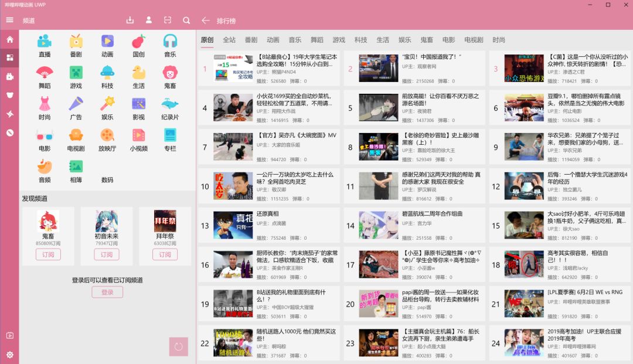Open the downloads icon in header
Image resolution: width=633 pixels, height=364 pixels.
pos(130,20)
